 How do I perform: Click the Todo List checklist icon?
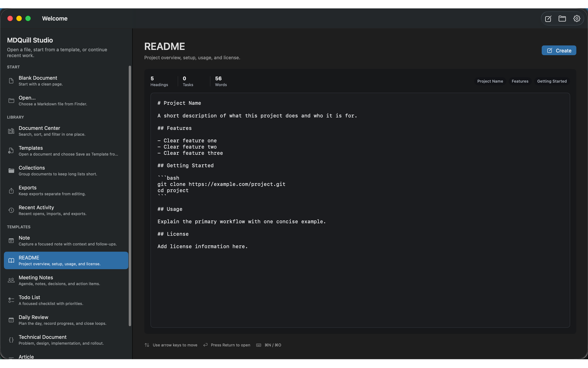coord(11,300)
